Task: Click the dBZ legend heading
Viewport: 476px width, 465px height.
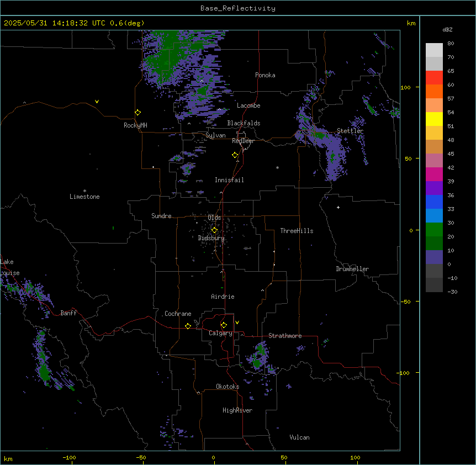Action: click(x=447, y=29)
